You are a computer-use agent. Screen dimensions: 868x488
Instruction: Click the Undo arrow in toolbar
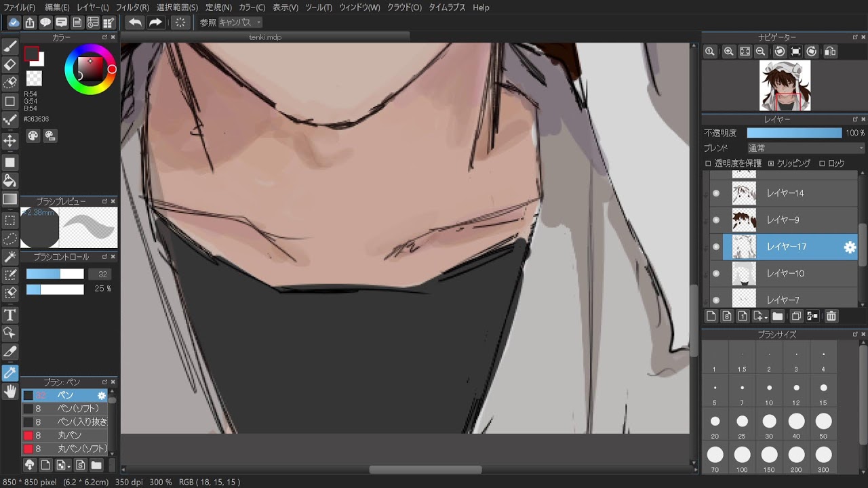click(135, 22)
